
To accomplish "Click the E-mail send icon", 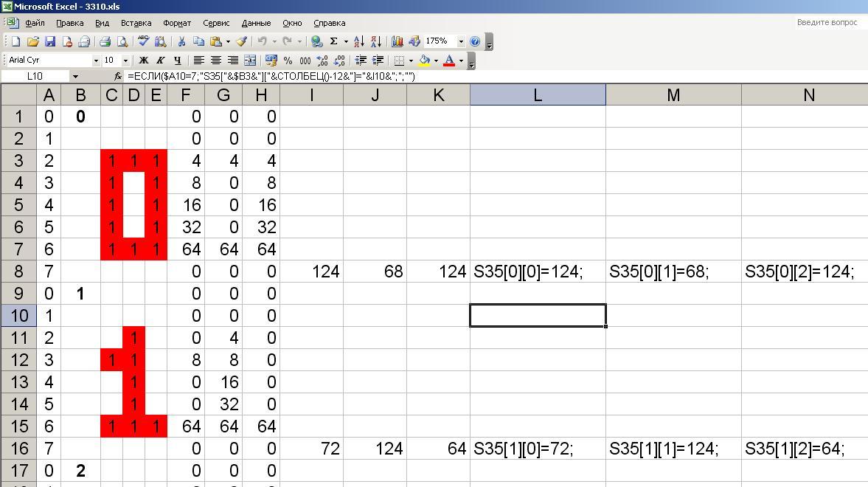I will coord(84,41).
